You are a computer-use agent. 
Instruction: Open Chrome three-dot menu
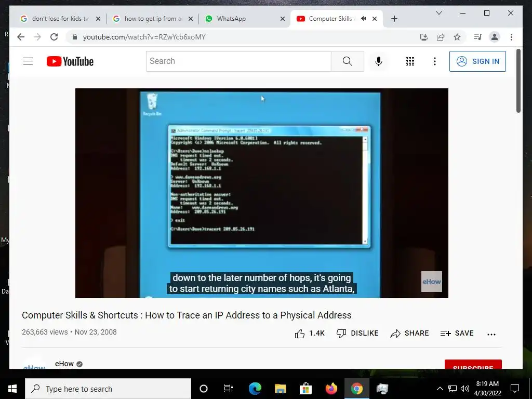tap(511, 37)
